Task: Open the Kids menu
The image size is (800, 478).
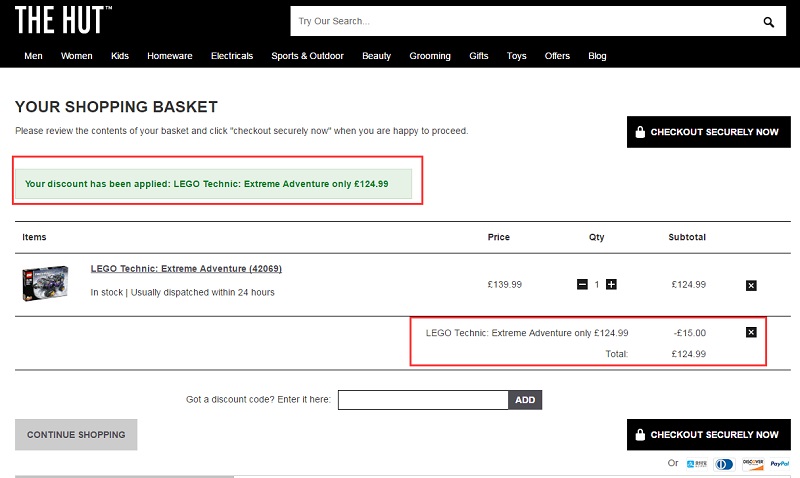Action: [x=120, y=56]
